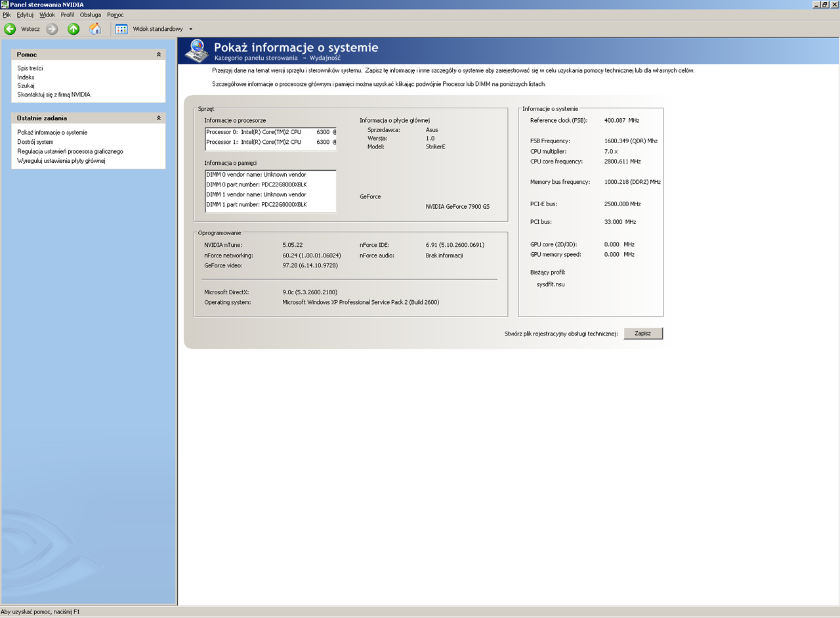Click the green Wstecz back arrow icon
Viewport: 840px width, 618px height.
click(10, 29)
